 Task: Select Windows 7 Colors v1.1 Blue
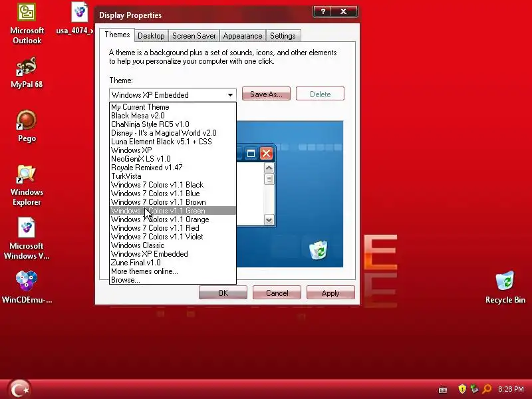click(x=173, y=194)
